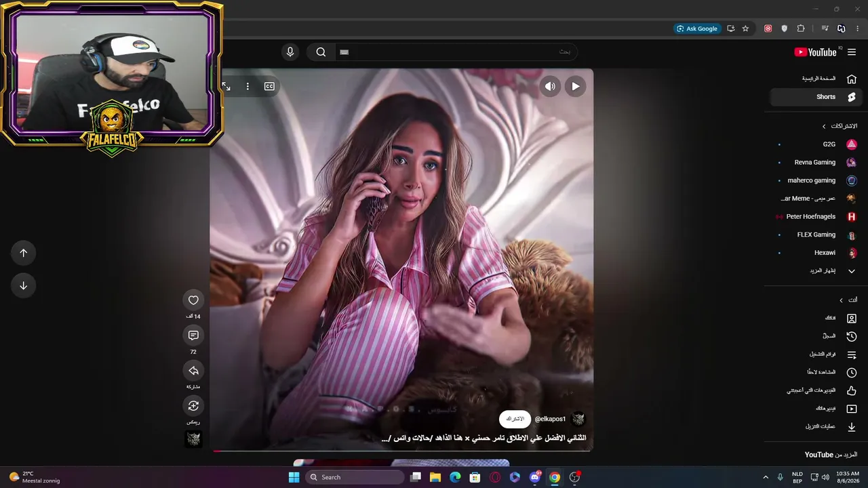The width and height of the screenshot is (868, 488).
Task: Open OBS Studio from taskbar
Action: click(x=575, y=477)
